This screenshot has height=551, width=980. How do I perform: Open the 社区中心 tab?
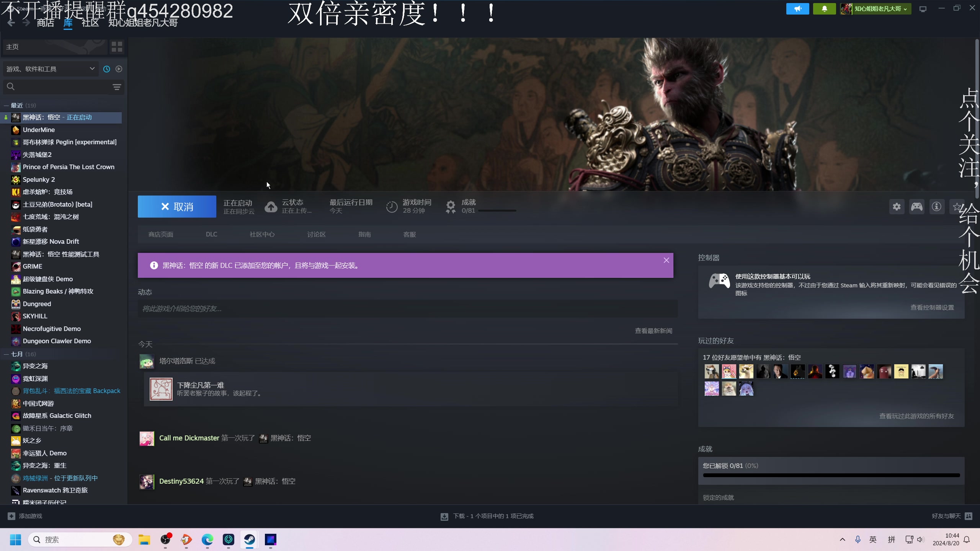(262, 235)
